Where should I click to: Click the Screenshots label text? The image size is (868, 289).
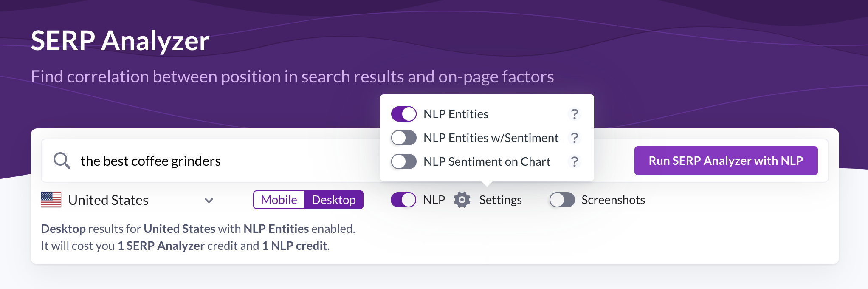(613, 200)
